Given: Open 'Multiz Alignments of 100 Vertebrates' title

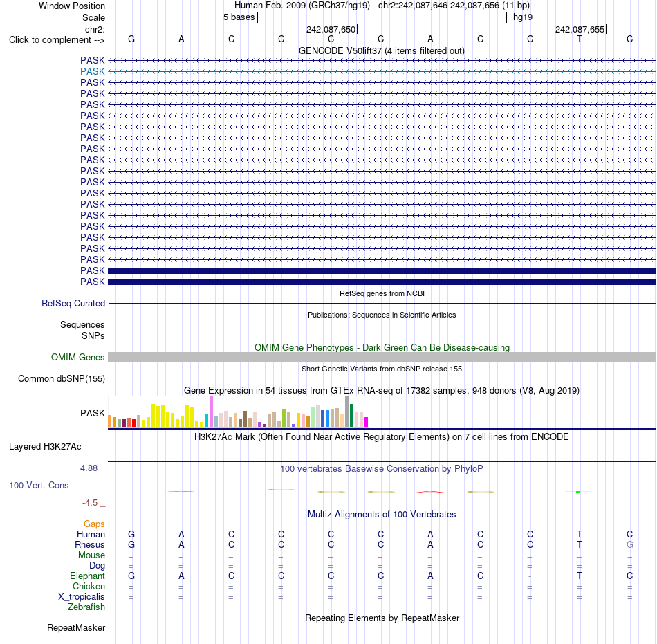Looking at the screenshot, I should (382, 515).
